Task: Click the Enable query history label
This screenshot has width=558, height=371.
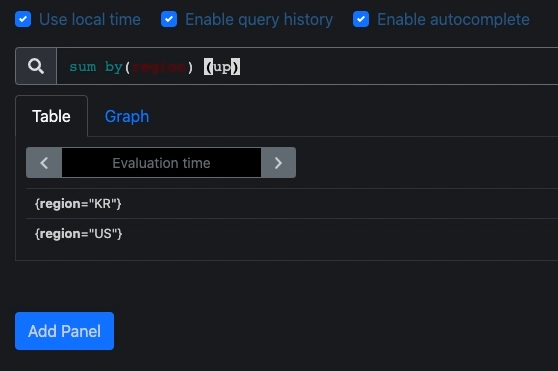Action: click(x=259, y=19)
